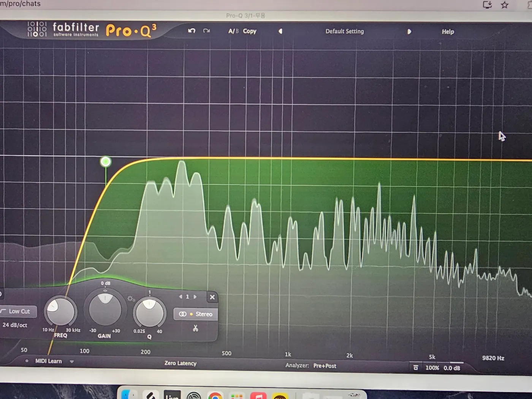Click the Redo arrow icon
The height and width of the screenshot is (399, 532).
point(206,31)
